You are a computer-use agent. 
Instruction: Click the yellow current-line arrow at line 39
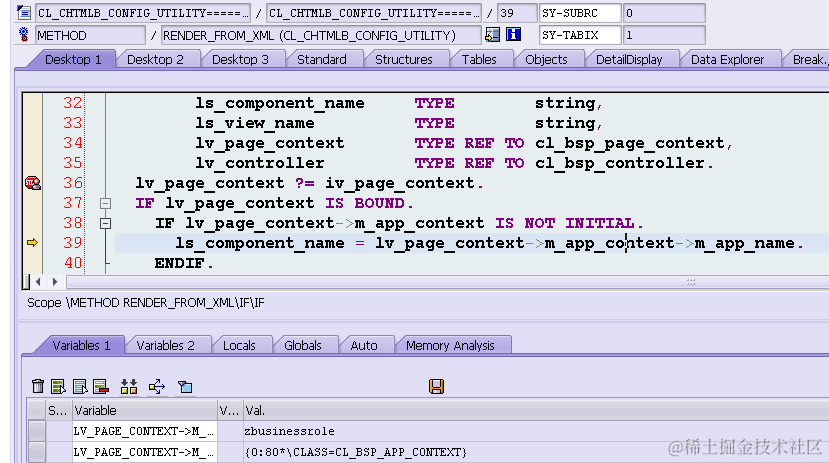click(32, 243)
